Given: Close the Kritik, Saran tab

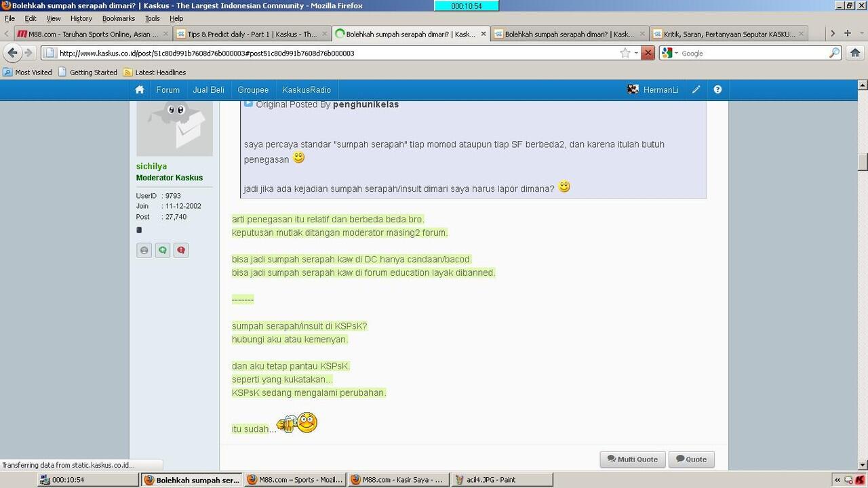Looking at the screenshot, I should [802, 34].
